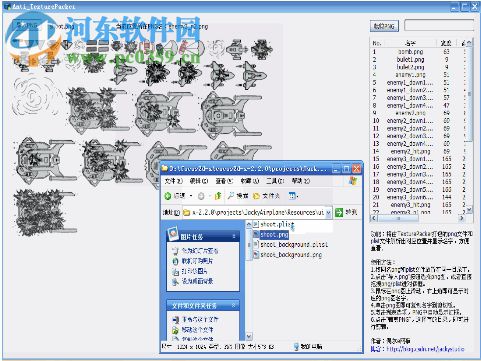Viewport: 481px width, 361px height.
Task: Open the 查看(V) menu in Explorer
Action: tap(224, 181)
